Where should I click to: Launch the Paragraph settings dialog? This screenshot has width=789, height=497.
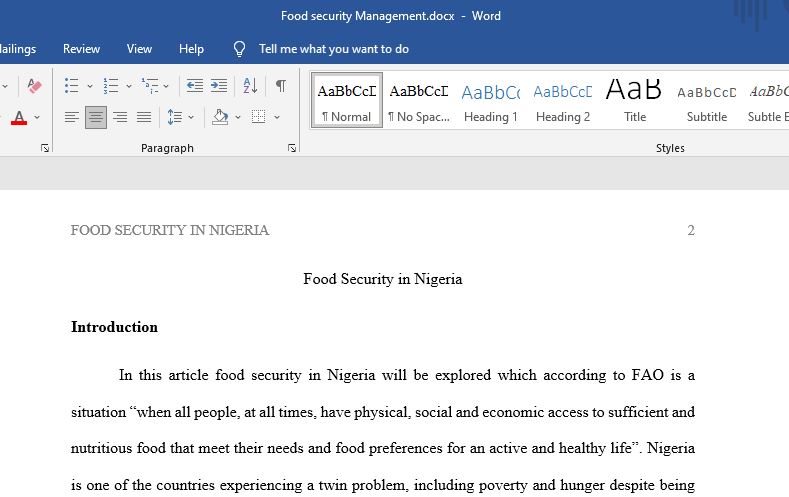[x=292, y=148]
